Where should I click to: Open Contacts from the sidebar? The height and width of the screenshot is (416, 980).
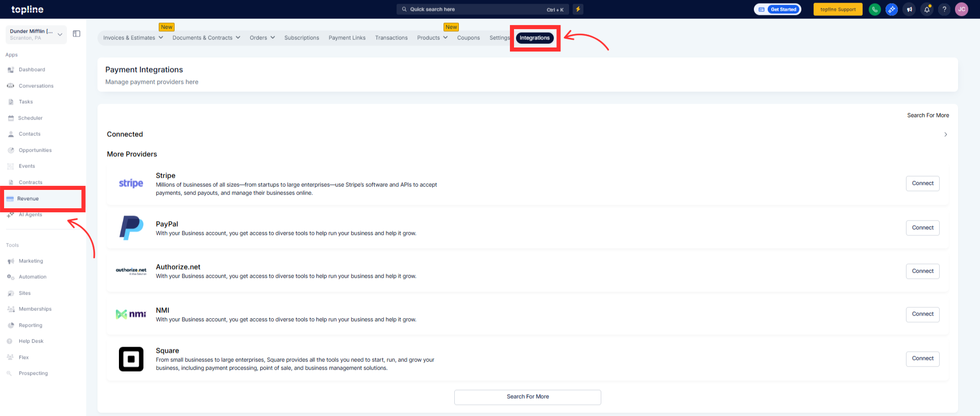pyautogui.click(x=30, y=134)
